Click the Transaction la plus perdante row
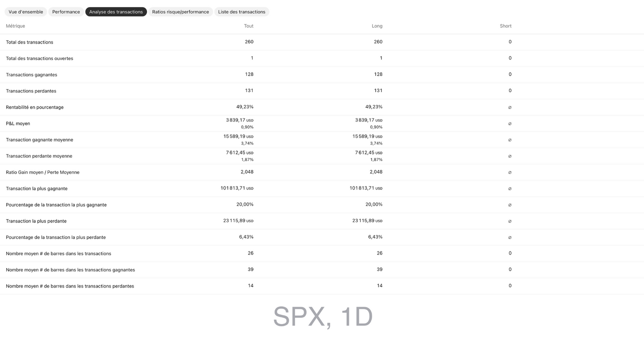The image size is (644, 353). click(37, 221)
